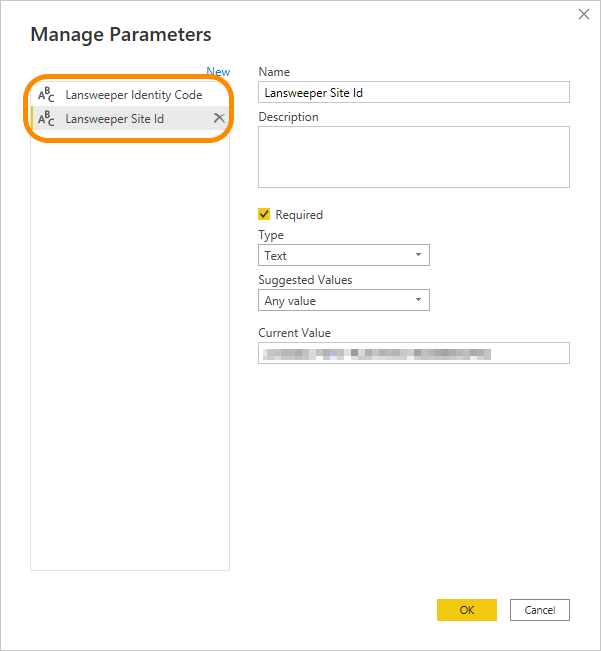Viewport: 601px width, 651px height.
Task: Click the Required checkbox label text
Action: pos(299,215)
